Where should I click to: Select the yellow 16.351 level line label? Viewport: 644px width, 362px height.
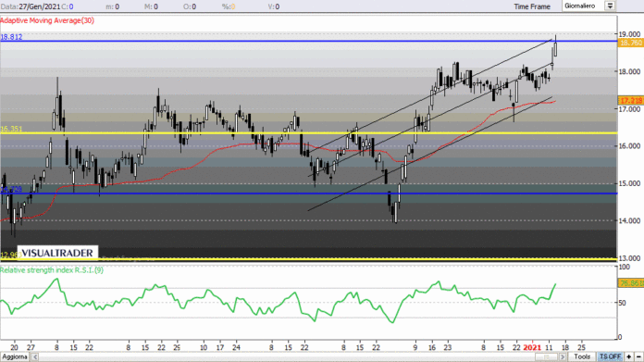(11, 129)
